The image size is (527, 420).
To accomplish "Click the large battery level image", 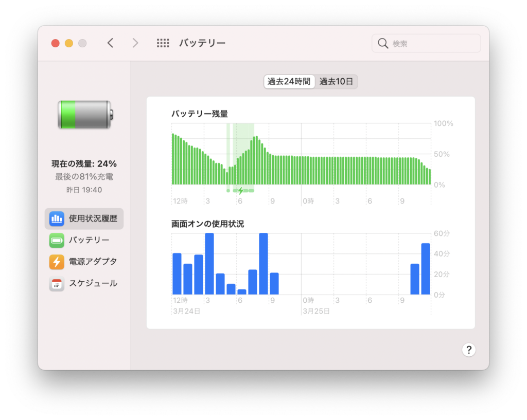I will click(85, 115).
